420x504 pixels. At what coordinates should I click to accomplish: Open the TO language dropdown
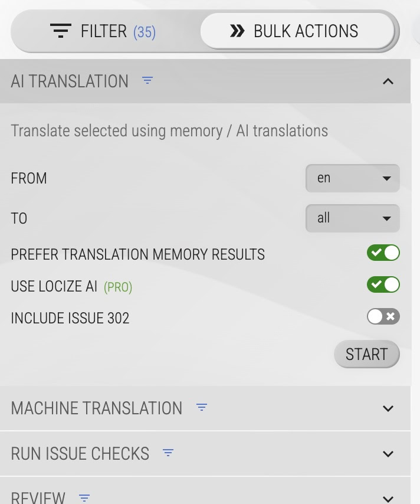(x=352, y=218)
